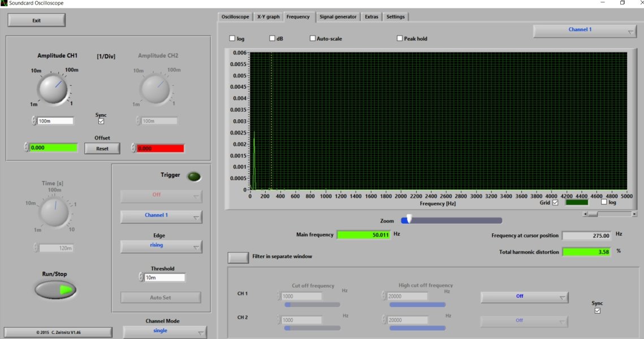Click the Total harmonic distortion 3.58 field
644x339 pixels.
tap(587, 252)
